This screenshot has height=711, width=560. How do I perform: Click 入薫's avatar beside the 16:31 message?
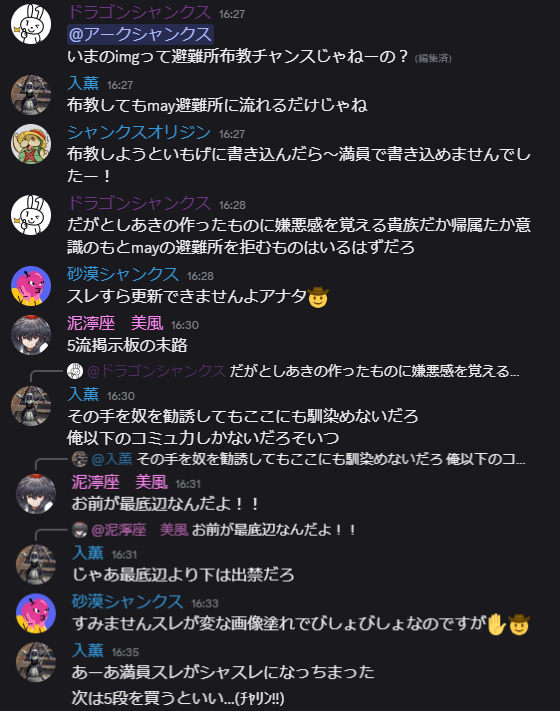[x=36, y=564]
